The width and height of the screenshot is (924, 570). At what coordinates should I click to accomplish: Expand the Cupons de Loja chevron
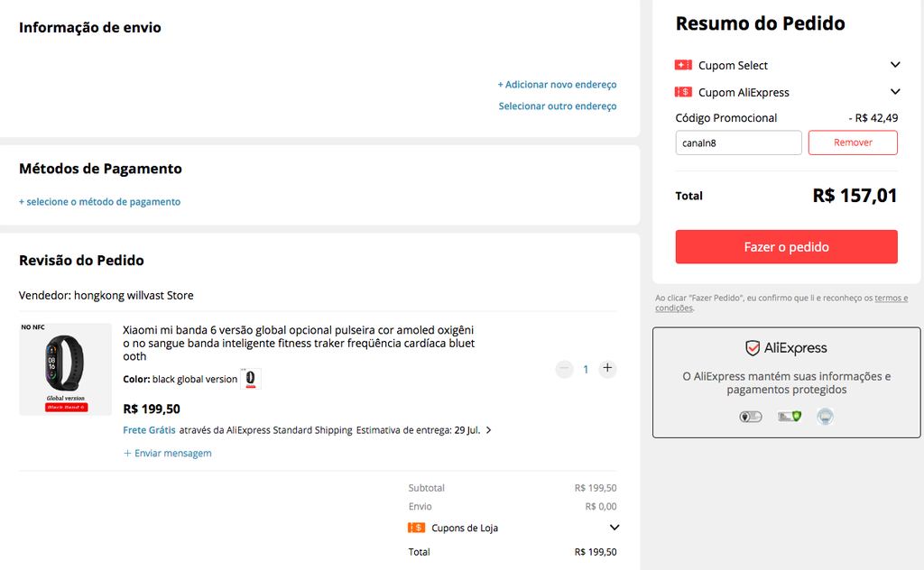point(614,528)
